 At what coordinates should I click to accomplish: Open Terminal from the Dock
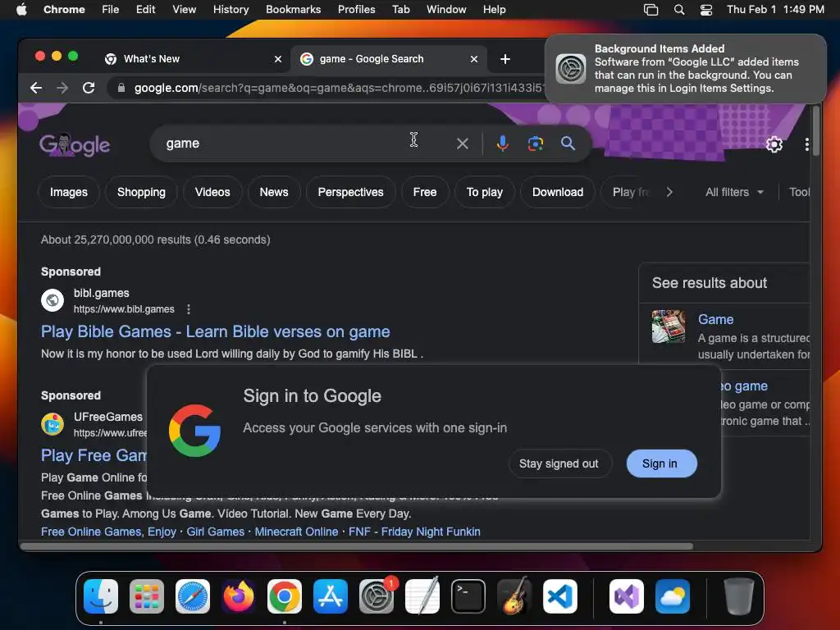468,596
